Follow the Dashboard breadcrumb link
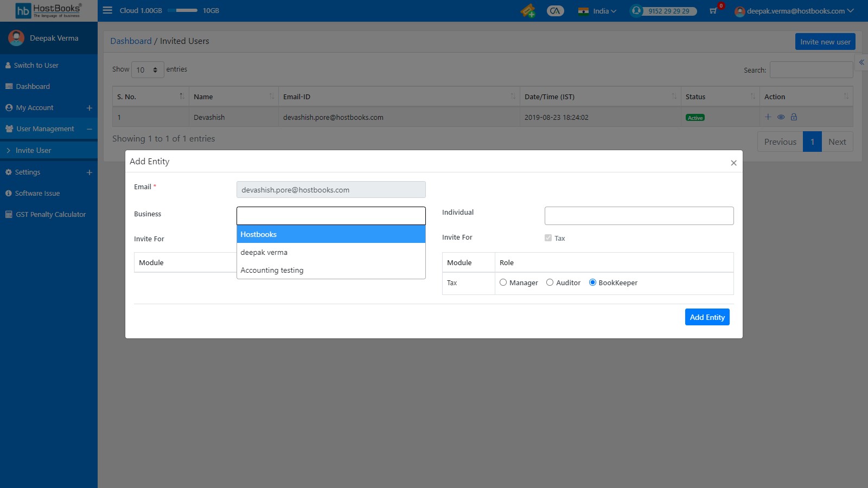This screenshot has height=488, width=868. point(131,41)
